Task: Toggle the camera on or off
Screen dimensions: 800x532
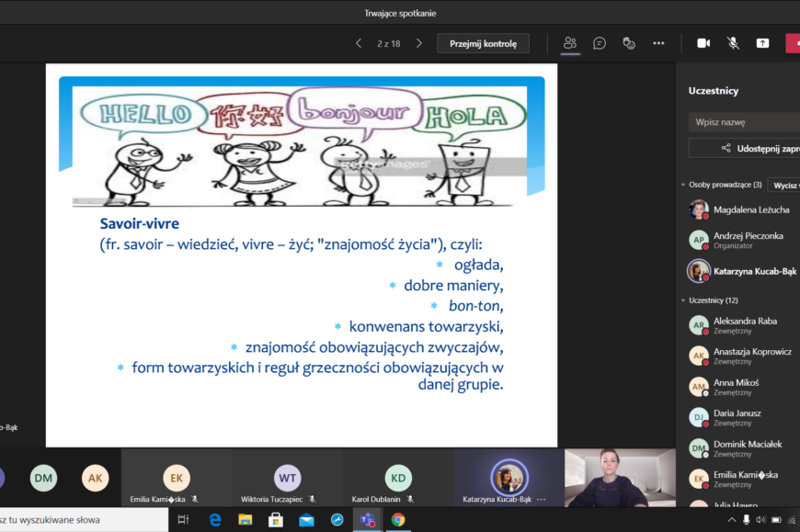Action: [703, 43]
